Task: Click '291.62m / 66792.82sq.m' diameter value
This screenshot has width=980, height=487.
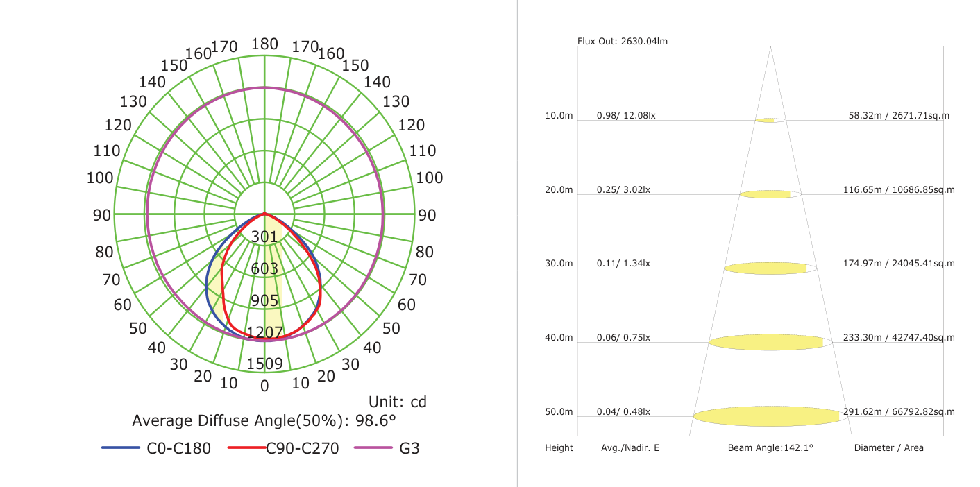Action: point(899,412)
